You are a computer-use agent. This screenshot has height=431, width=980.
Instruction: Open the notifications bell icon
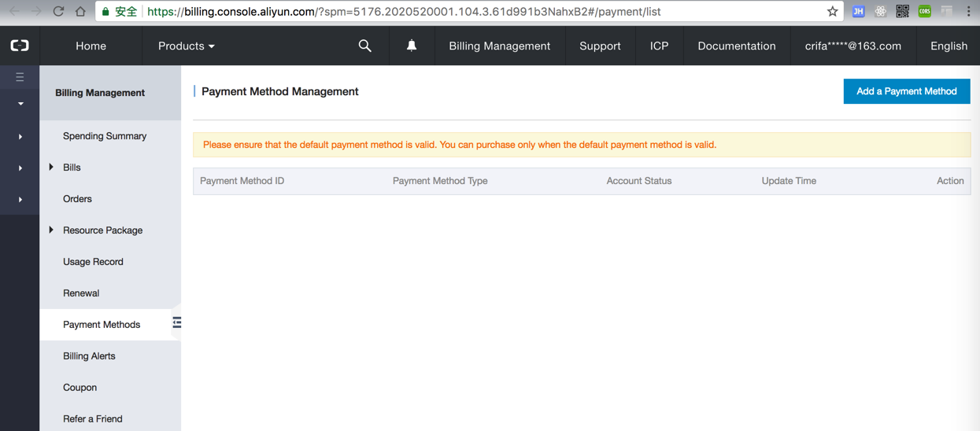[x=412, y=46]
